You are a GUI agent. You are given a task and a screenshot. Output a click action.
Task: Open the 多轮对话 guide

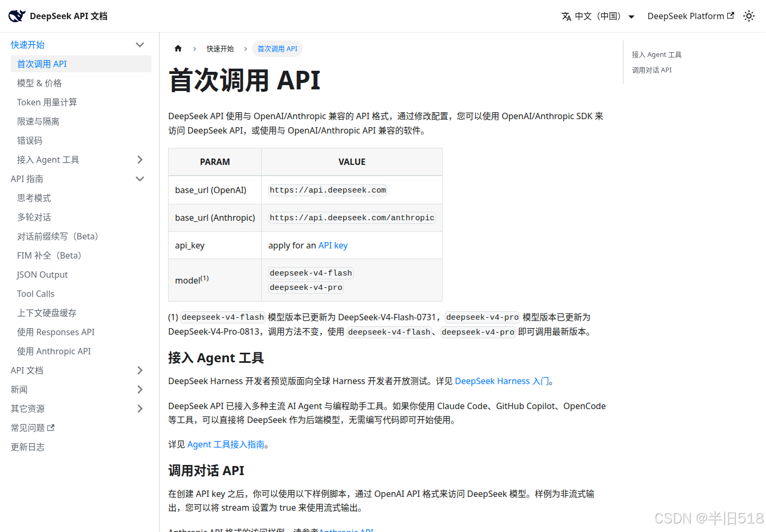click(x=81, y=217)
